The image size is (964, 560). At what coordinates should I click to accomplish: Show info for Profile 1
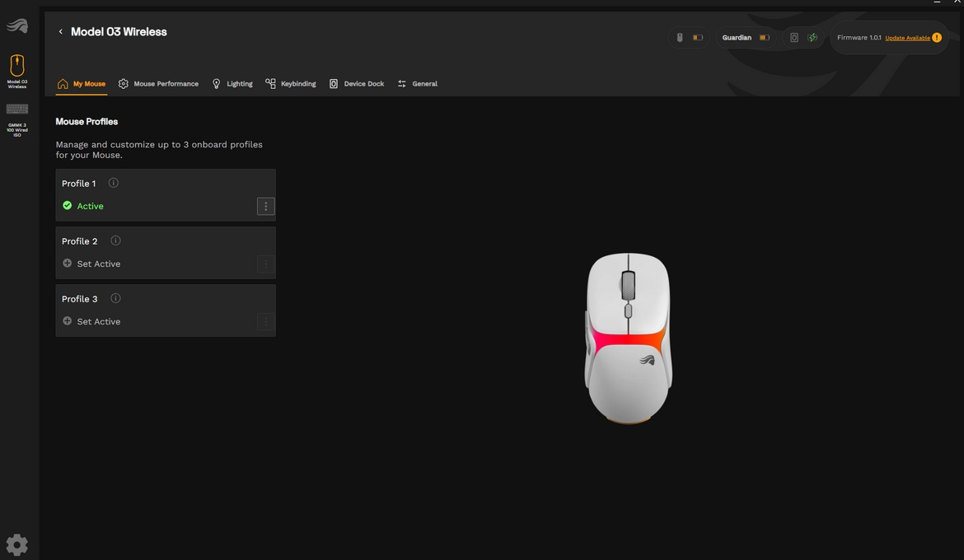pyautogui.click(x=113, y=183)
